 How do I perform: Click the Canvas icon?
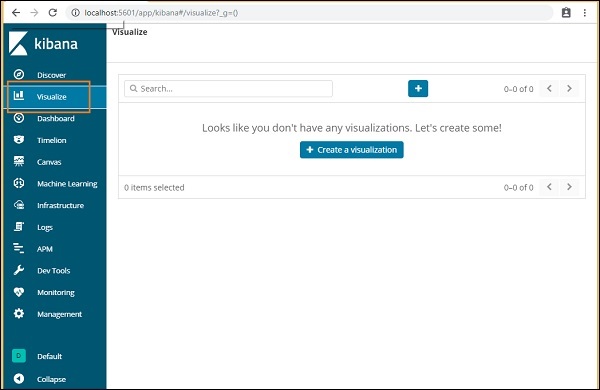(x=19, y=161)
